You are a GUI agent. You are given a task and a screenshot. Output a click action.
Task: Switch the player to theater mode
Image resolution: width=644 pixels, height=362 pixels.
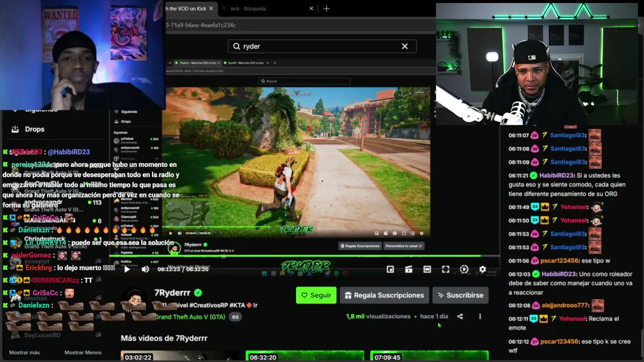[427, 269]
